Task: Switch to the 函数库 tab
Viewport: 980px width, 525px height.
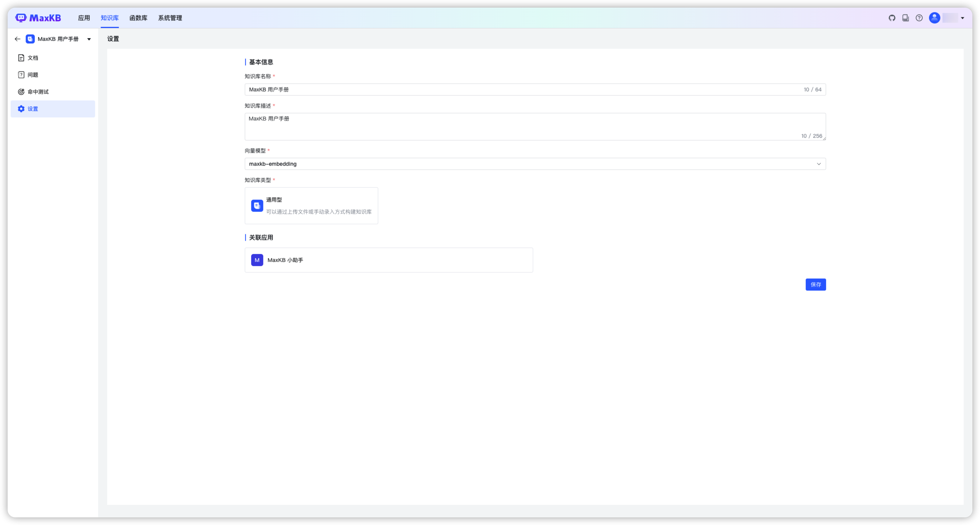Action: coord(138,18)
